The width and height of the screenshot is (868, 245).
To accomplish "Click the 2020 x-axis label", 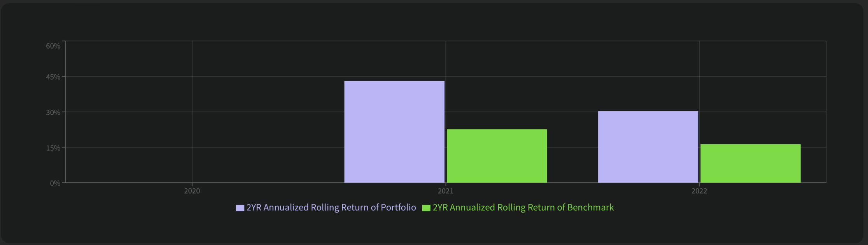I will point(192,191).
